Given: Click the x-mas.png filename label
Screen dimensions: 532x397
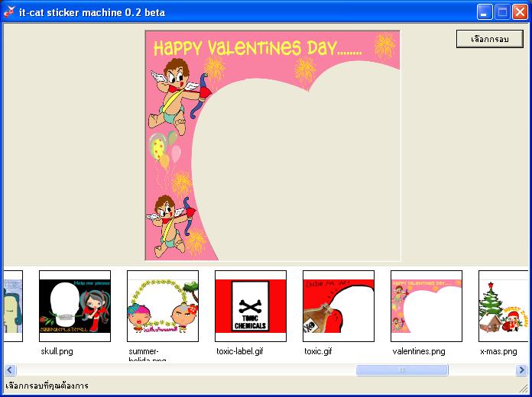Looking at the screenshot, I should point(498,351).
